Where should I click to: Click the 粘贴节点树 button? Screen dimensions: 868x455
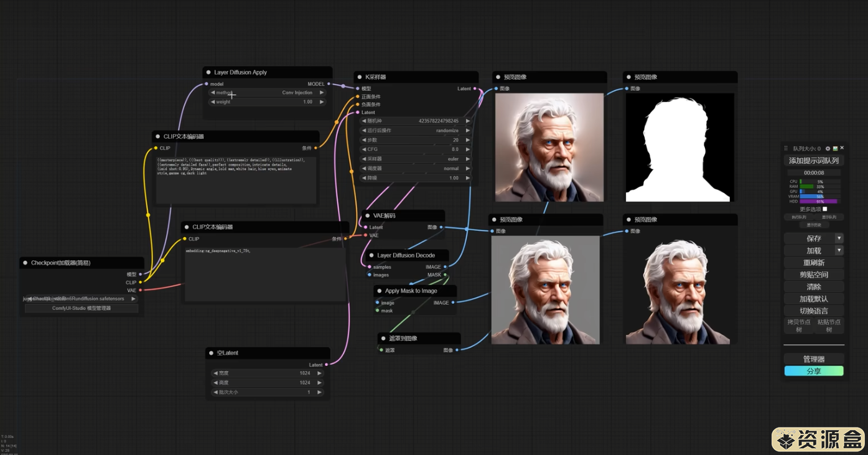tap(829, 326)
